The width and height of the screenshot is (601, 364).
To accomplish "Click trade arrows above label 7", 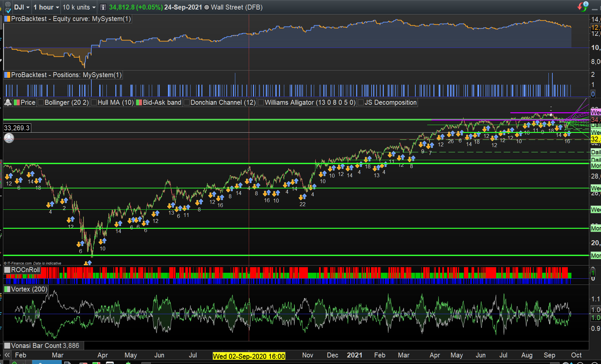I will coord(430,146).
